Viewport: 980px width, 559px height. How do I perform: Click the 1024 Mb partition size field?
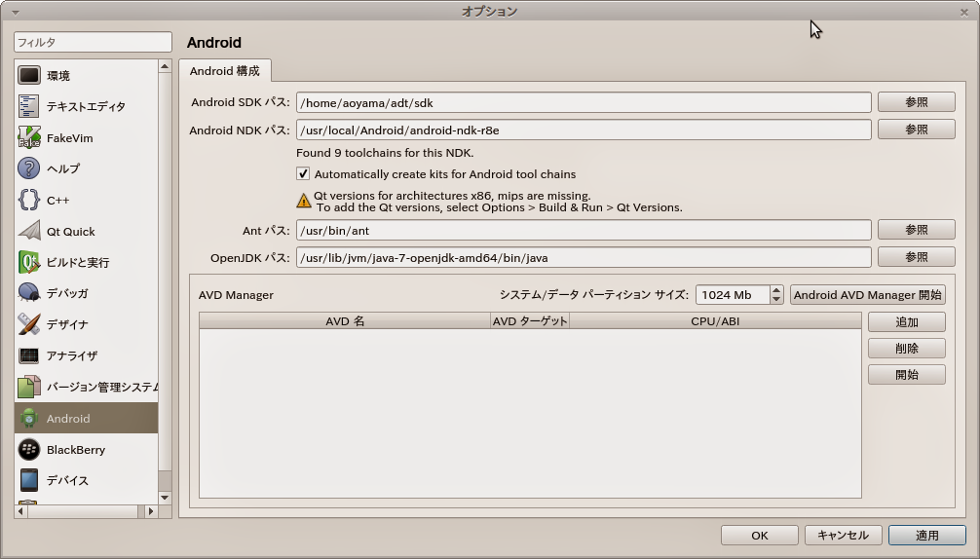click(733, 295)
